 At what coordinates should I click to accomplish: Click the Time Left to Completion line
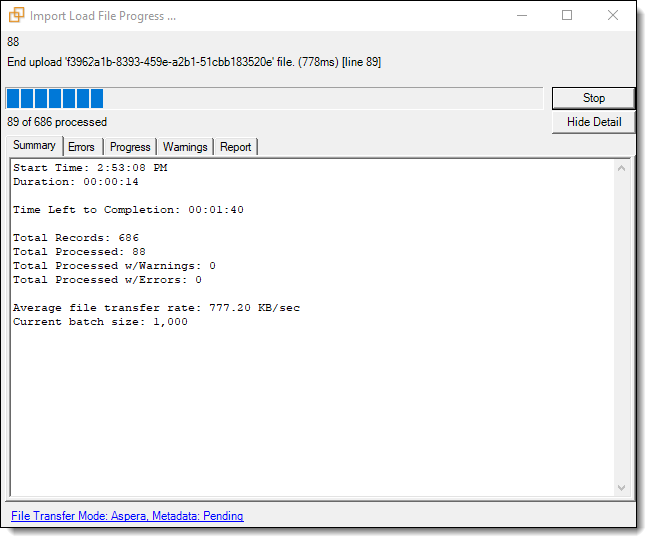(128, 210)
